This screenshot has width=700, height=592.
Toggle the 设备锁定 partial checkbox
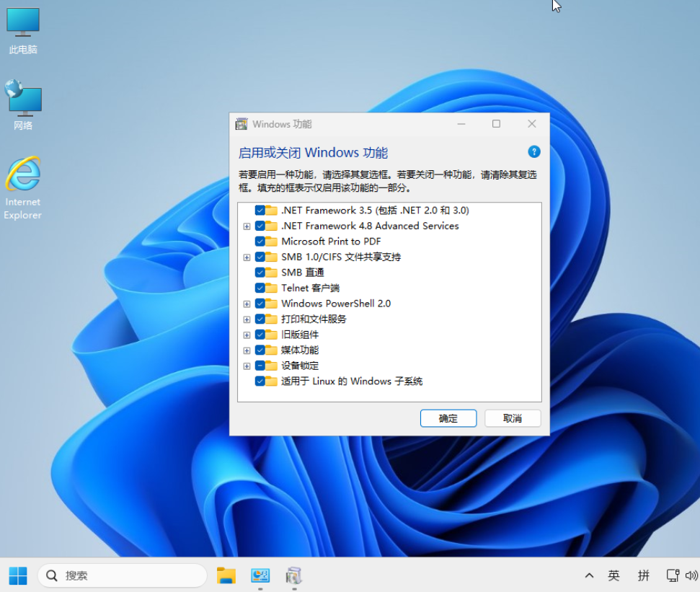pos(260,366)
